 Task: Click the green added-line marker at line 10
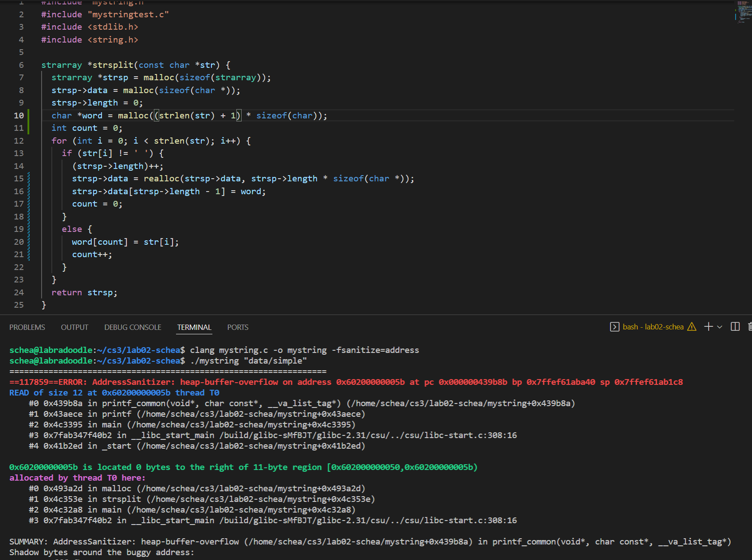coord(29,116)
